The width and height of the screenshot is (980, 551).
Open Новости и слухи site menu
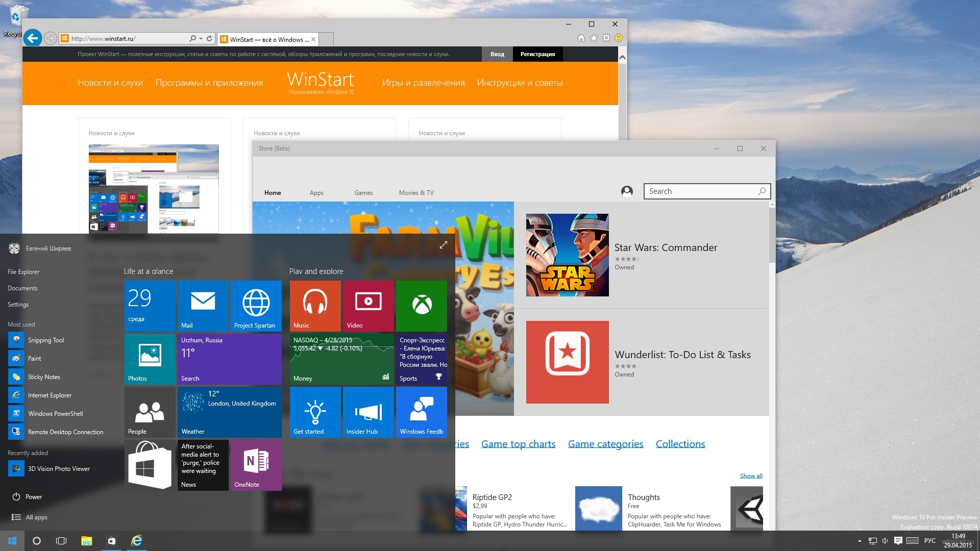[110, 83]
